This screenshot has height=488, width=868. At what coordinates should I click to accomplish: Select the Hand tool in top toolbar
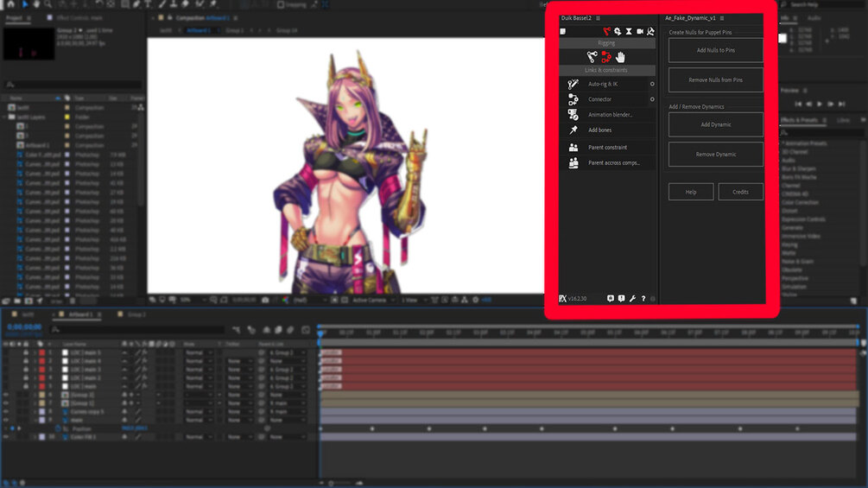point(36,4)
